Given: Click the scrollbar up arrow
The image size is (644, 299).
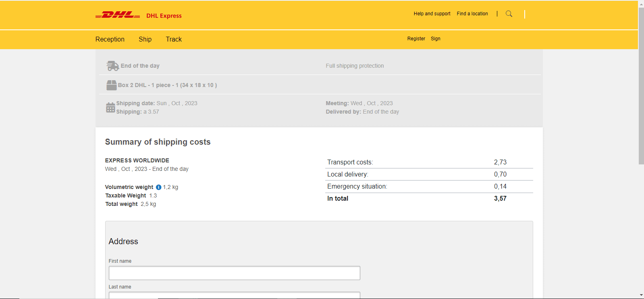Looking at the screenshot, I should 641,4.
